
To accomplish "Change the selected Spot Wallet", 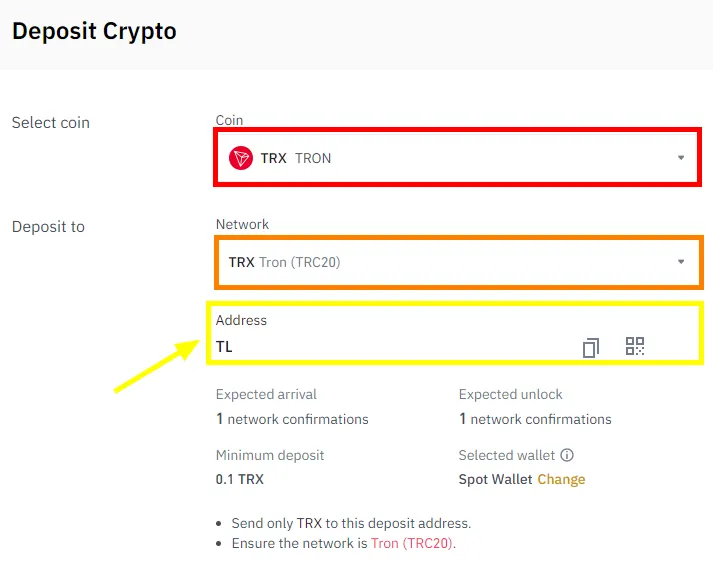I will pyautogui.click(x=561, y=479).
